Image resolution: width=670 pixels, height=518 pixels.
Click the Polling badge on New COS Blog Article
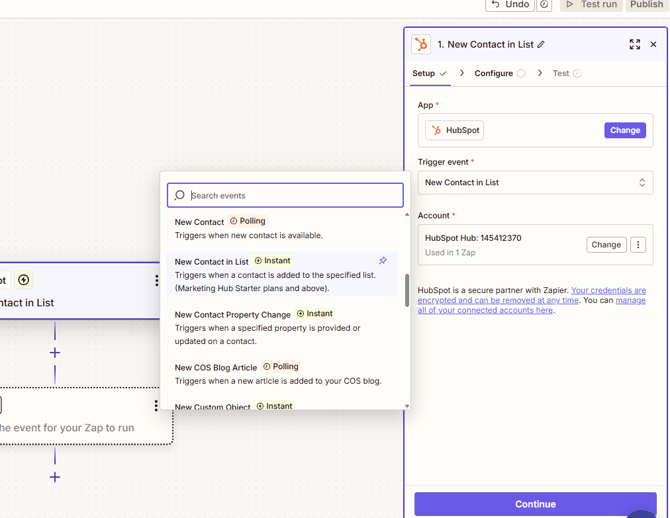pyautogui.click(x=281, y=367)
